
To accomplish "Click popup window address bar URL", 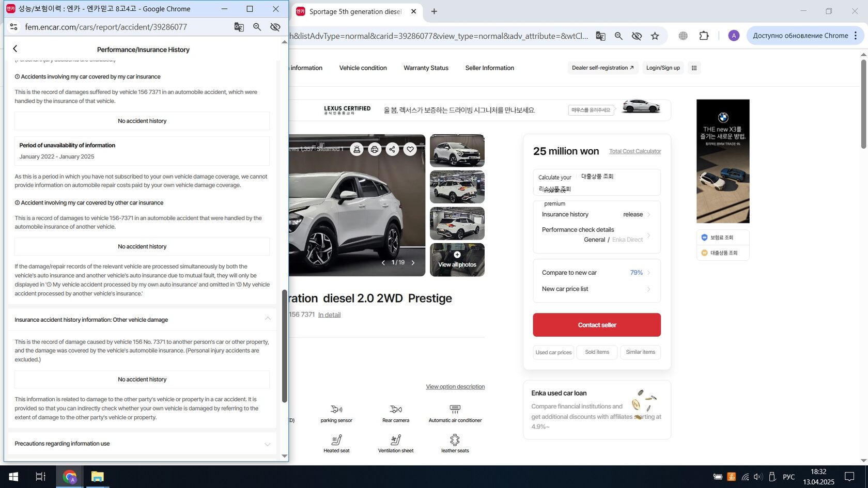I will (x=106, y=27).
